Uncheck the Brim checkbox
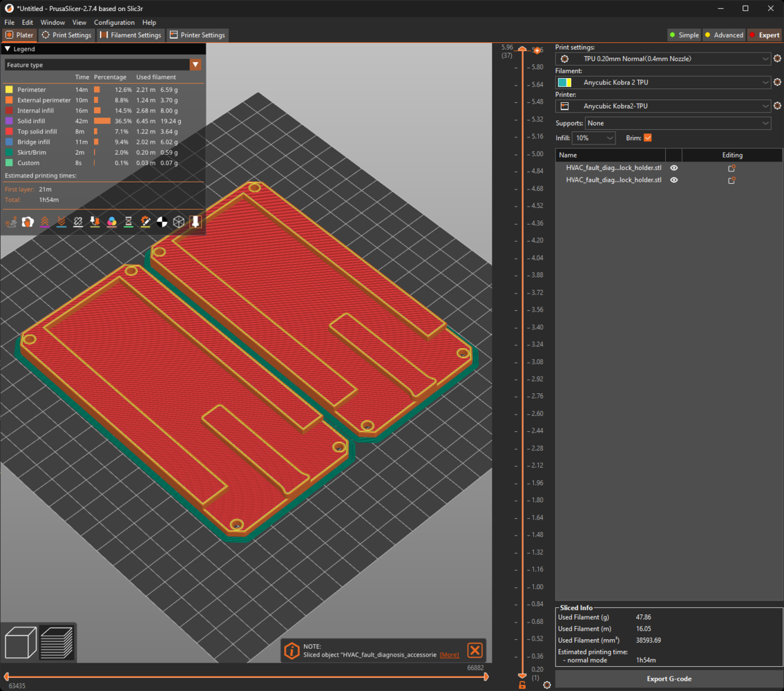This screenshot has width=784, height=691. point(647,138)
